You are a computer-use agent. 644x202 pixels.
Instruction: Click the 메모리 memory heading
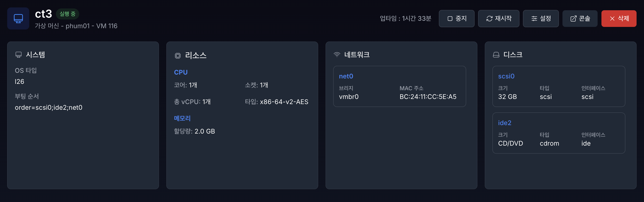182,118
